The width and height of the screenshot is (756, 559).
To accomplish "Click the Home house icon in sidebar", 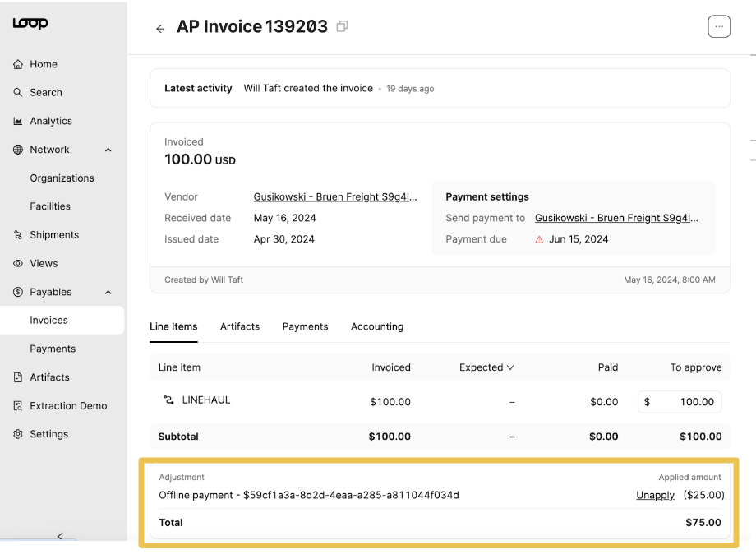I will point(18,64).
